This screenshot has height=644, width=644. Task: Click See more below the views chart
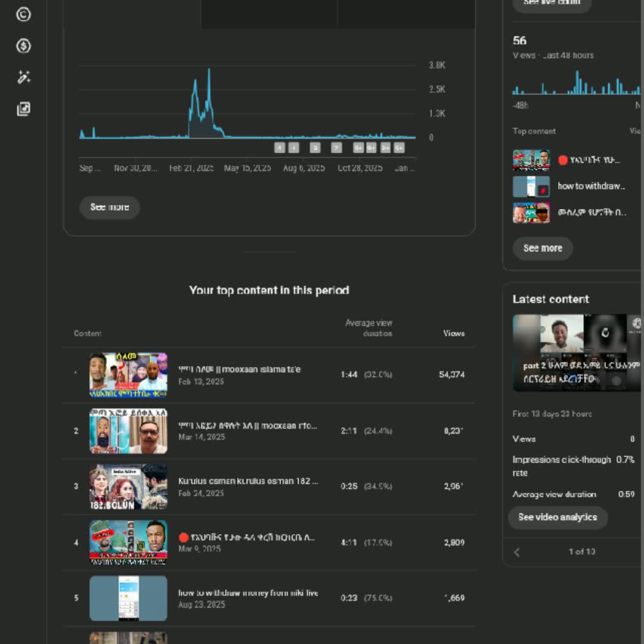pyautogui.click(x=110, y=207)
